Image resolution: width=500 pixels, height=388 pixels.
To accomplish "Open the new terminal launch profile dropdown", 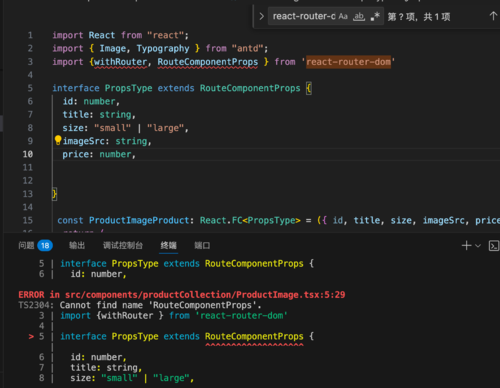I will click(478, 246).
